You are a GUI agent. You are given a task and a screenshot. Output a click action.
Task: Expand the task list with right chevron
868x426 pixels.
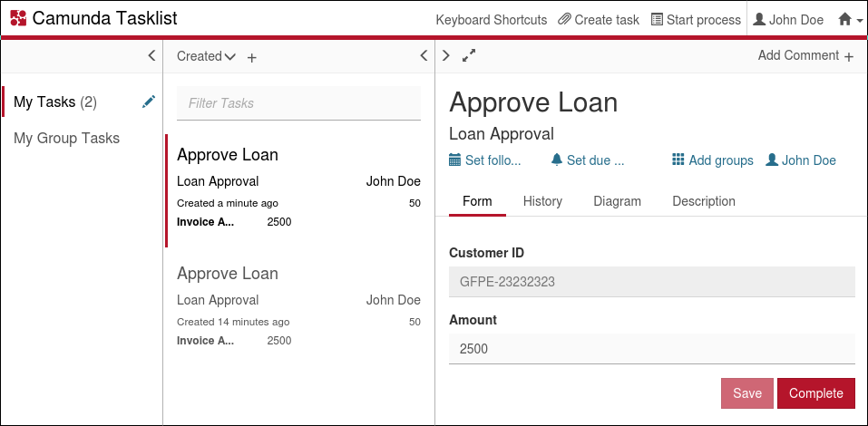coord(446,56)
